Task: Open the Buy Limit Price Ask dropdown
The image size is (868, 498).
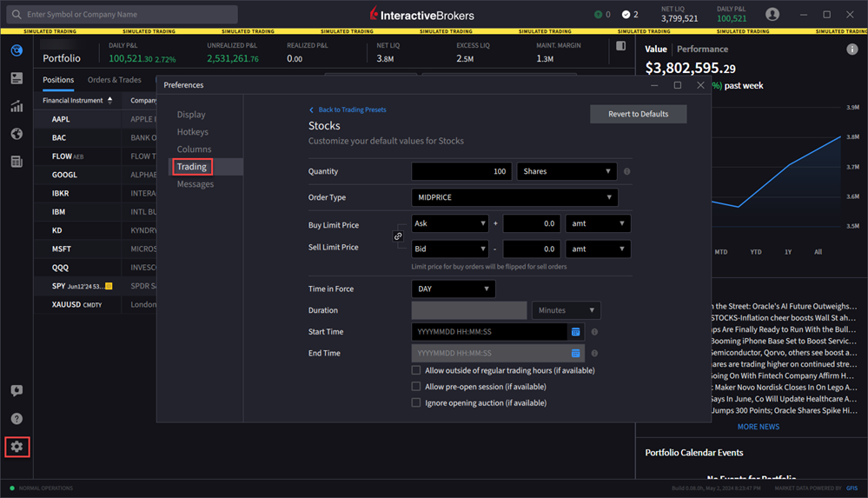Action: click(x=450, y=223)
